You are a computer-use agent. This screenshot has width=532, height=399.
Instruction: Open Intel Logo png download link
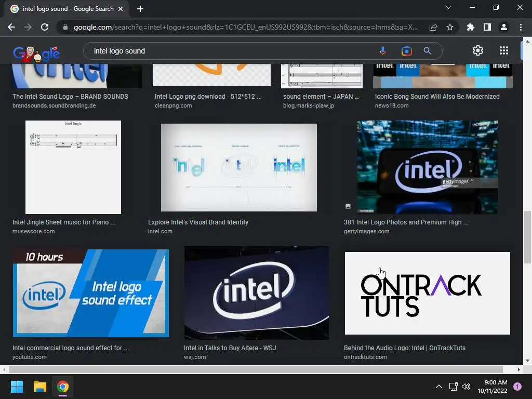pyautogui.click(x=208, y=96)
